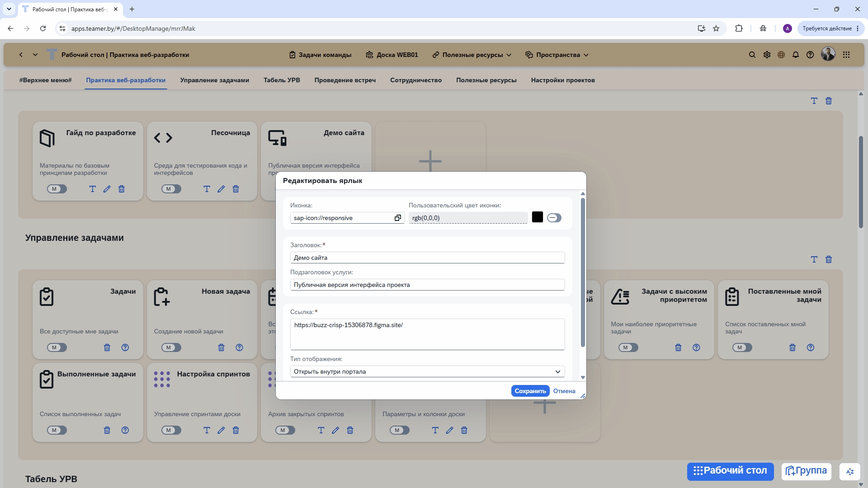Open help icon on Задачи tile
Viewport: 868px width, 488px height.
click(x=125, y=347)
